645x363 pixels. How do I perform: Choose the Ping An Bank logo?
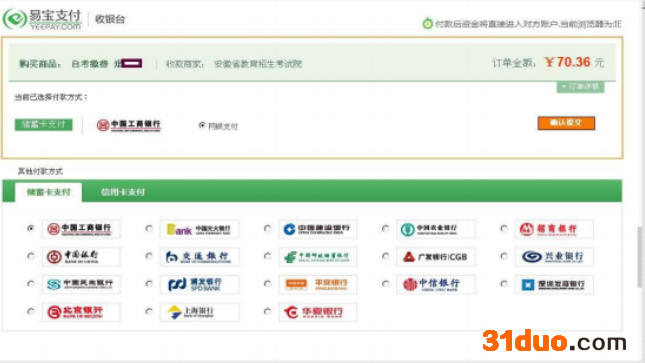318,284
